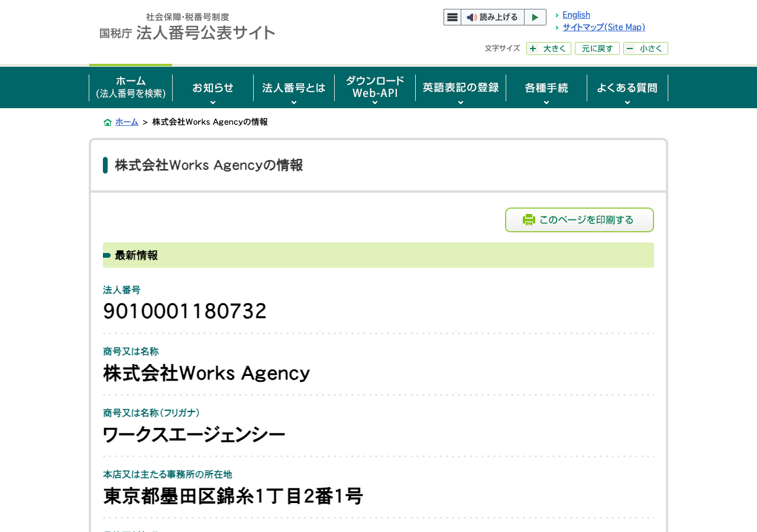Click the 読み上げる speaker button
The width and height of the screenshot is (757, 532).
[493, 17]
